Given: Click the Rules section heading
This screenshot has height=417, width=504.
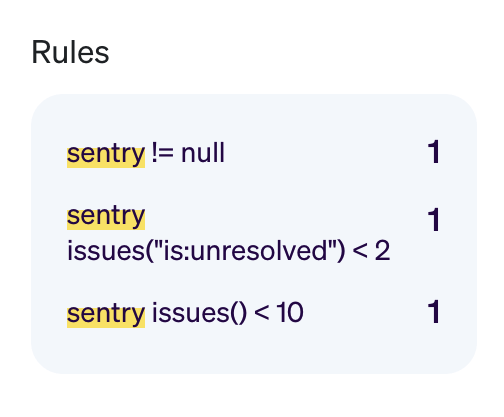Looking at the screenshot, I should click(x=70, y=52).
